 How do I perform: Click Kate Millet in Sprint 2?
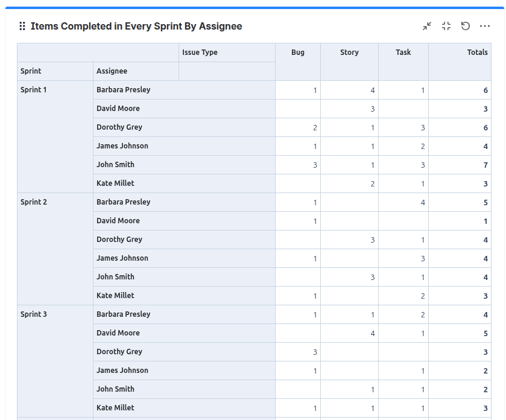coord(115,296)
